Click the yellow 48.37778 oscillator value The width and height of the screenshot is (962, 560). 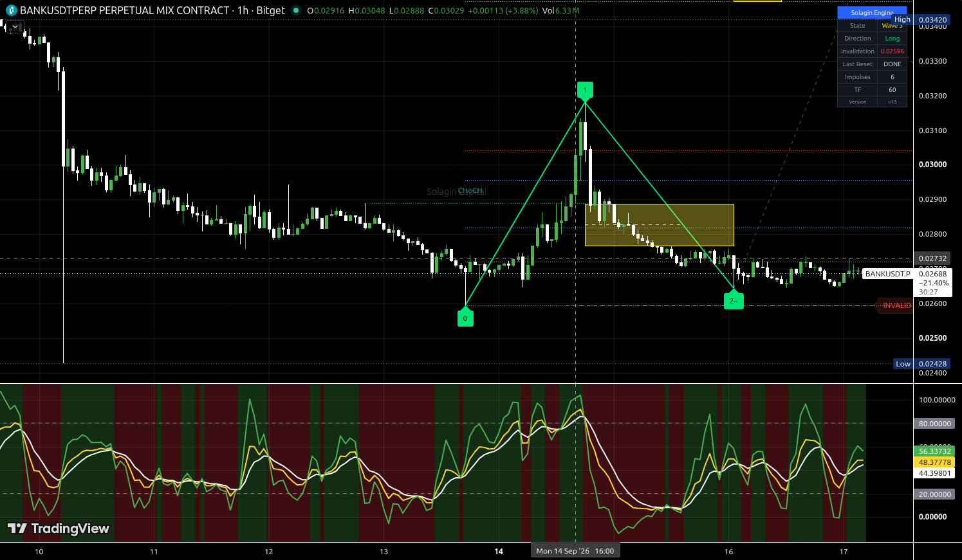pos(934,462)
